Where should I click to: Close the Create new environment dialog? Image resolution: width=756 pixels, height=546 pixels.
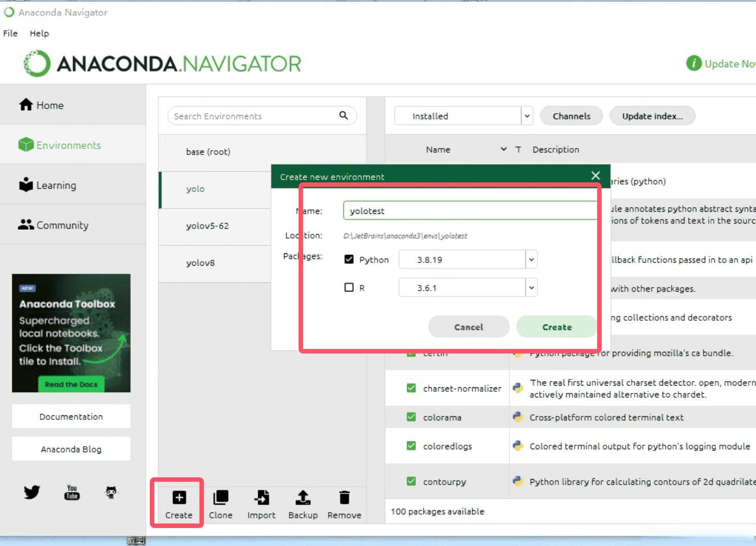coord(595,176)
